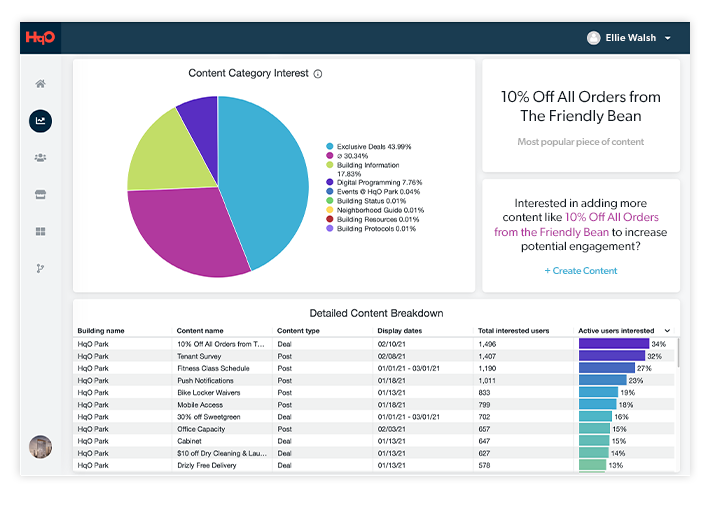Click the Digital Programming legend dot
The width and height of the screenshot is (712, 515).
330,182
